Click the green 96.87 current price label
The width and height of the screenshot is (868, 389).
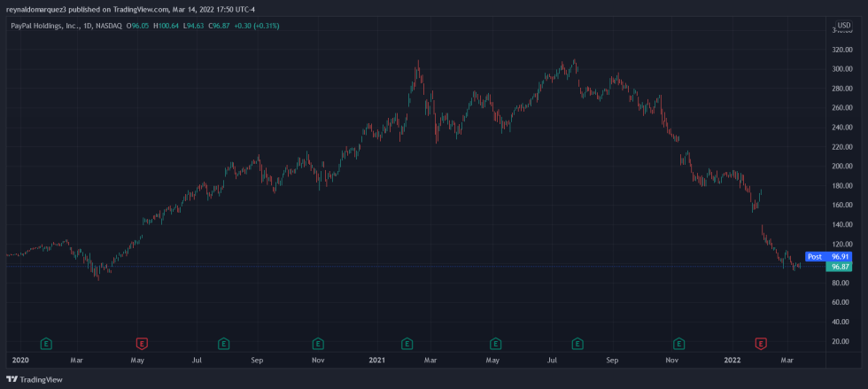coord(840,266)
